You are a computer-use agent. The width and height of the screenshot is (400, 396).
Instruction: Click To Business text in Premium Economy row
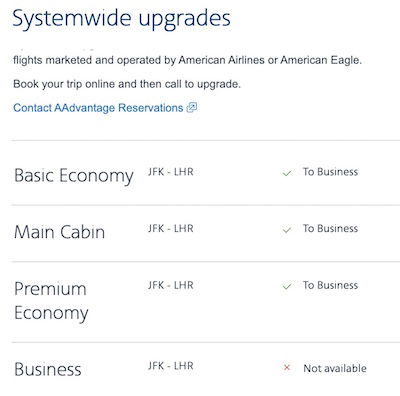(x=330, y=285)
